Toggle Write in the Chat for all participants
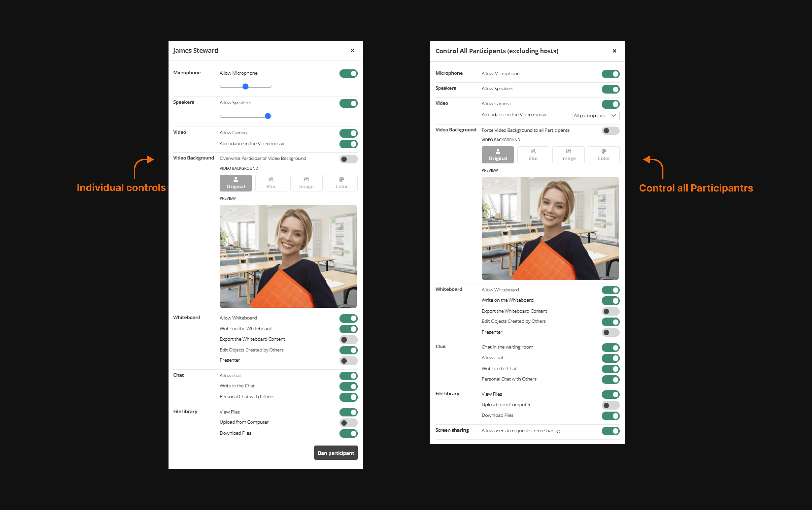This screenshot has height=510, width=812. pyautogui.click(x=610, y=369)
